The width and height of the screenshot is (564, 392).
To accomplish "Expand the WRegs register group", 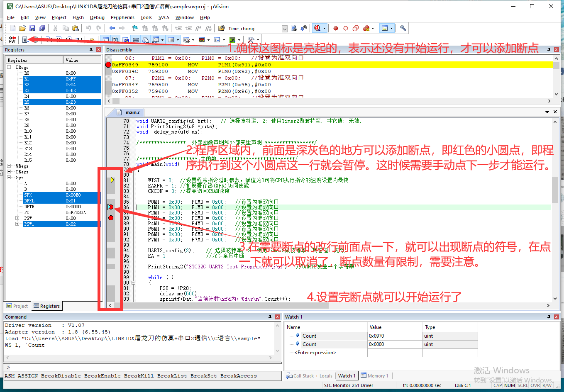I will coord(9,166).
